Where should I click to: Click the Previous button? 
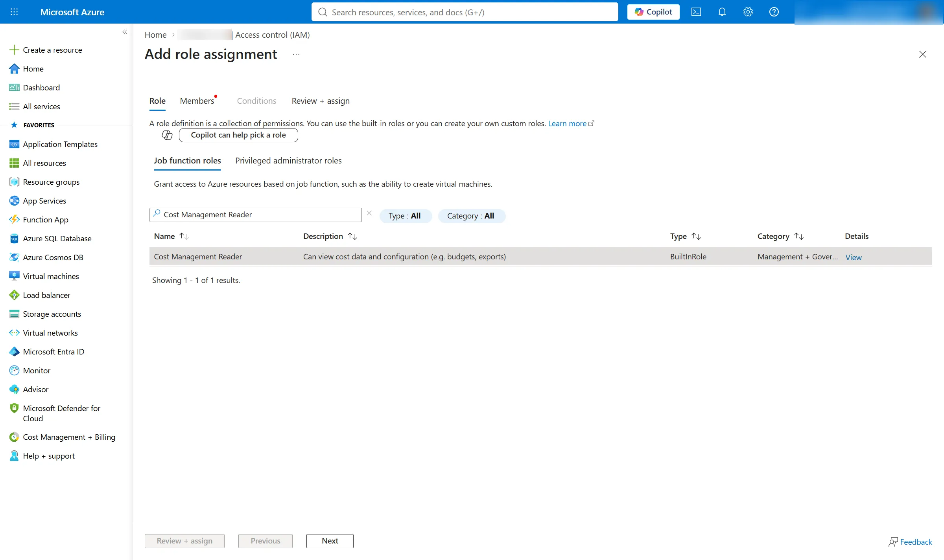tap(265, 541)
